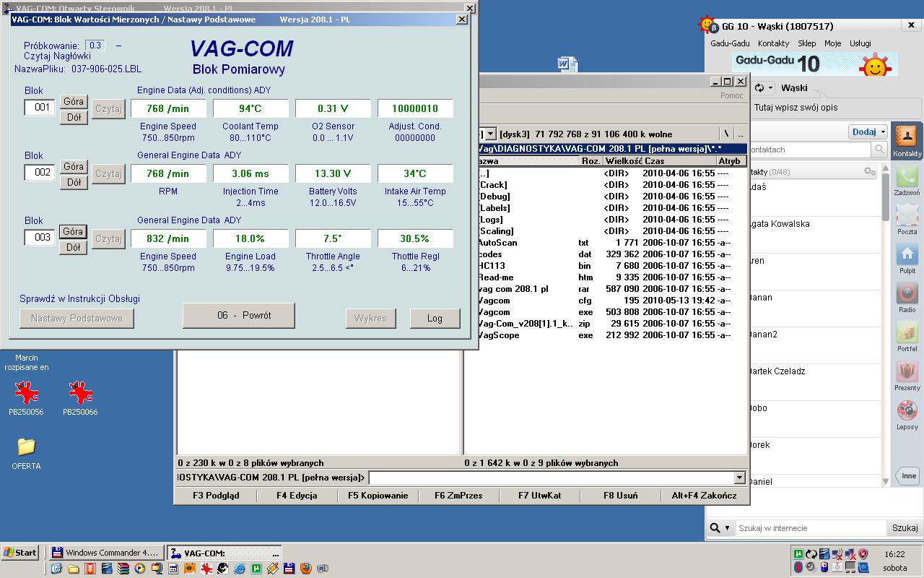
Task: Click the red shield tray icon
Action: click(x=862, y=554)
